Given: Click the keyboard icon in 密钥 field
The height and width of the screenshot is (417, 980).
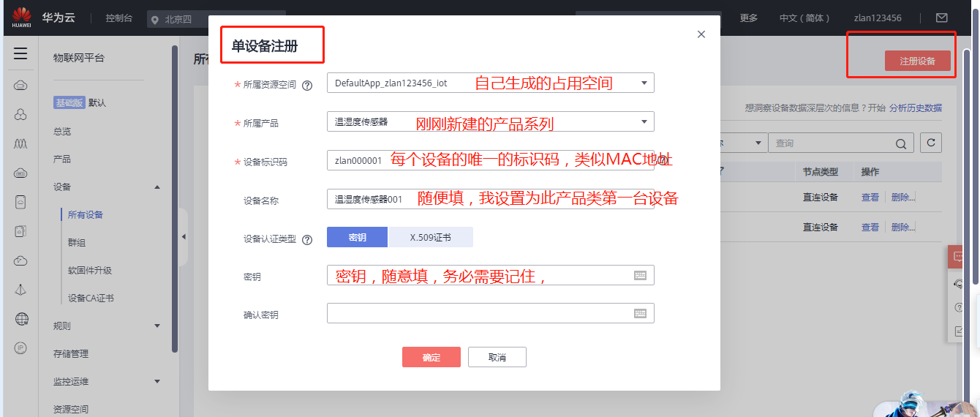Looking at the screenshot, I should coord(640,275).
